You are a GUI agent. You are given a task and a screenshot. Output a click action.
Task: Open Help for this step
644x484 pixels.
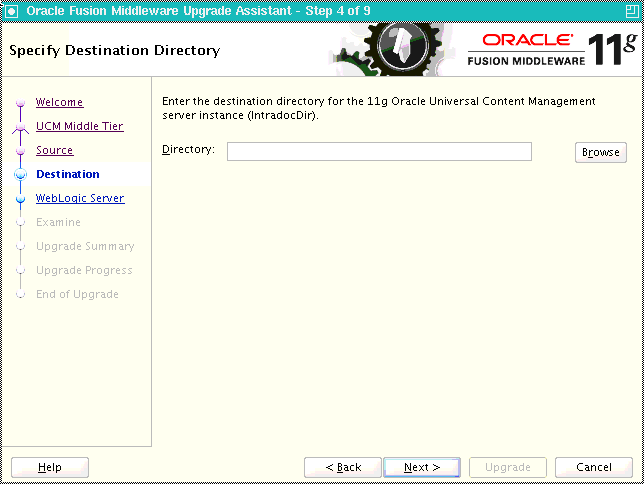tap(50, 467)
